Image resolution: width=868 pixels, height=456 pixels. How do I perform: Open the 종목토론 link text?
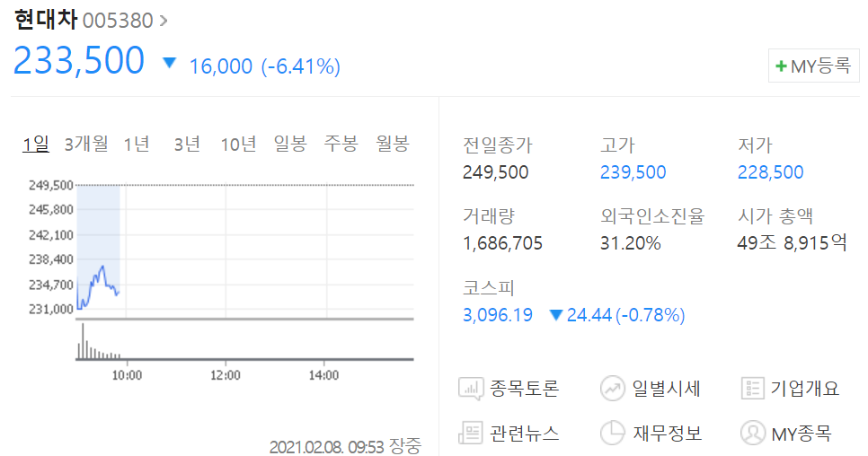[x=524, y=389]
